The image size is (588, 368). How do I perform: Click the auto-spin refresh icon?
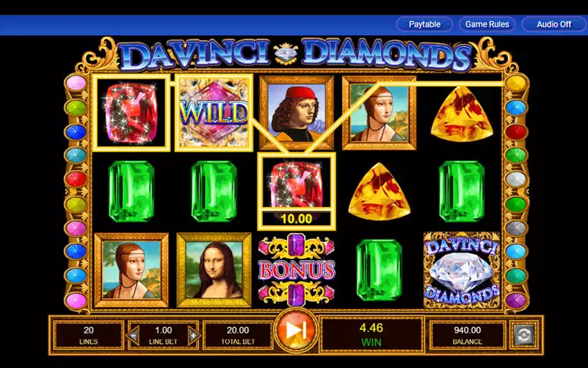524,334
